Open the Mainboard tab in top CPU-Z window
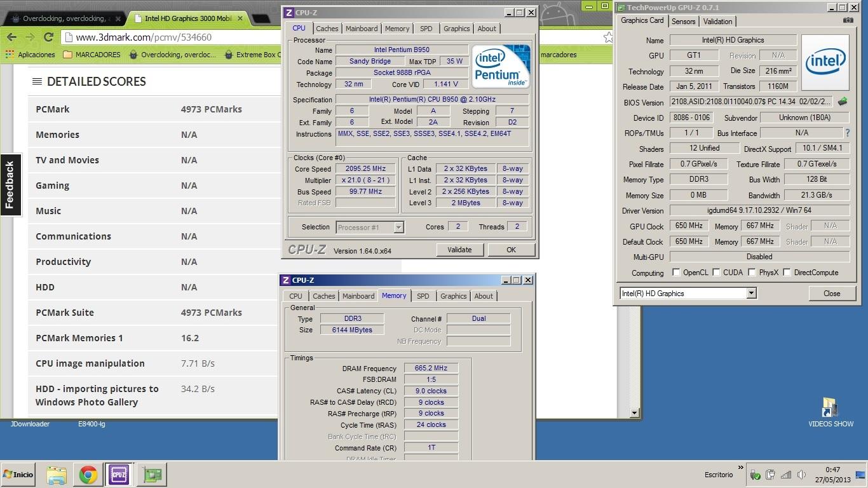868x488 pixels. pyautogui.click(x=362, y=29)
